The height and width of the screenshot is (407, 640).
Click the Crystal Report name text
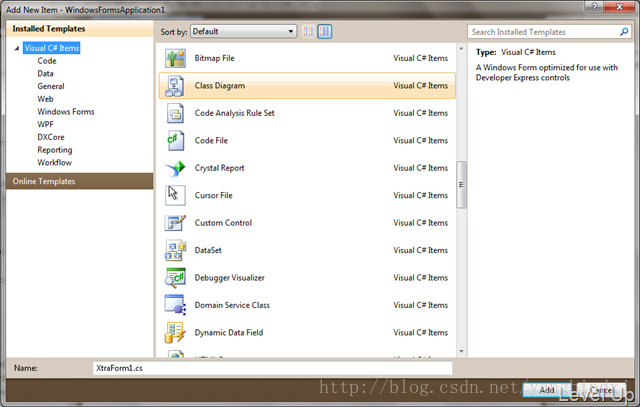219,168
